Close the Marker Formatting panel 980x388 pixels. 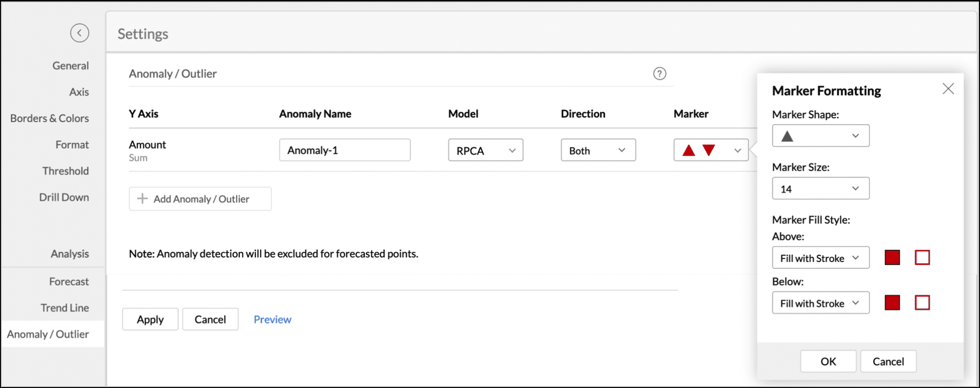[948, 89]
